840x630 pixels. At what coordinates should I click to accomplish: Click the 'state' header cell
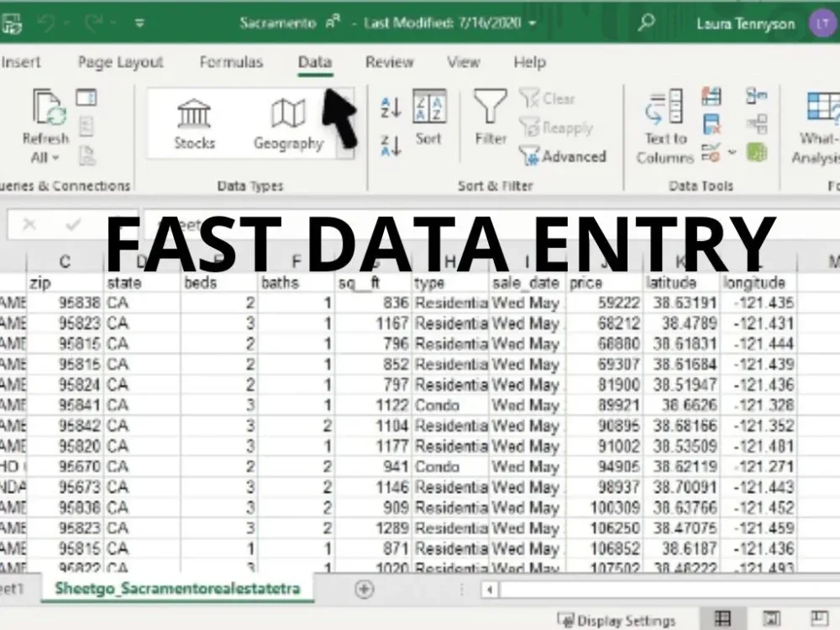click(142, 282)
